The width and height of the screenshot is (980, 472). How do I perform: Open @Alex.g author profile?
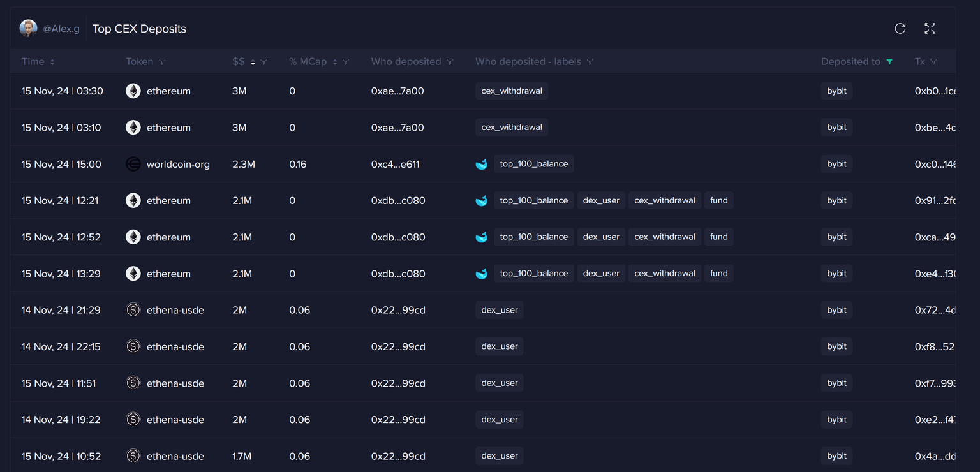(x=61, y=29)
